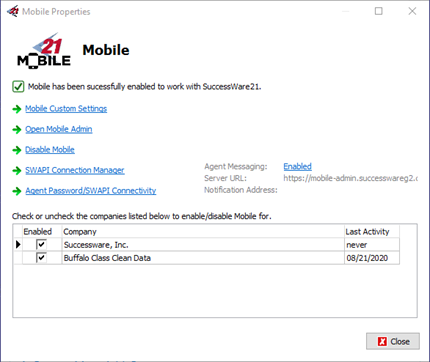
Task: Click green arrow beside Open Mobile Admin
Action: coord(17,130)
